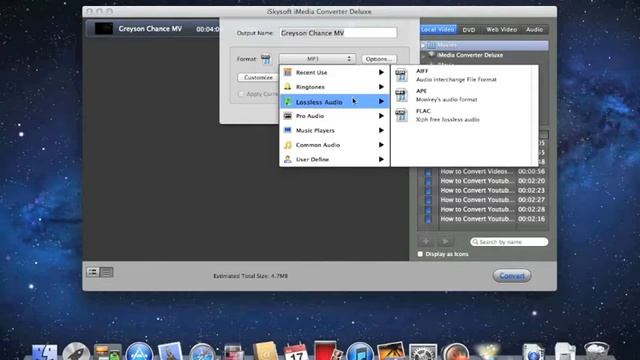640x360 pixels.
Task: Open the Music Players menu entry
Action: coord(334,130)
